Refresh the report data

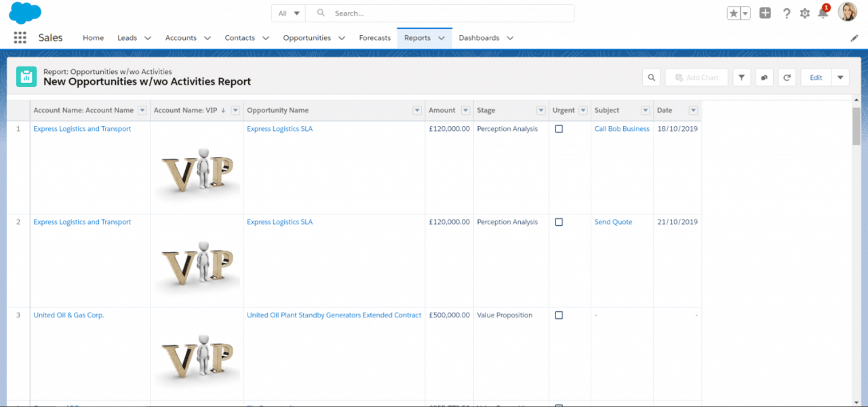tap(787, 77)
